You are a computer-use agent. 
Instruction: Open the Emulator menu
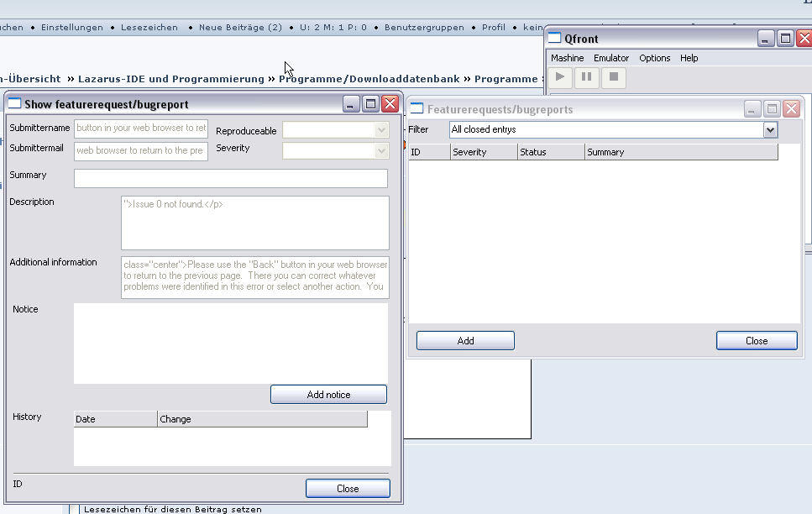pos(610,58)
